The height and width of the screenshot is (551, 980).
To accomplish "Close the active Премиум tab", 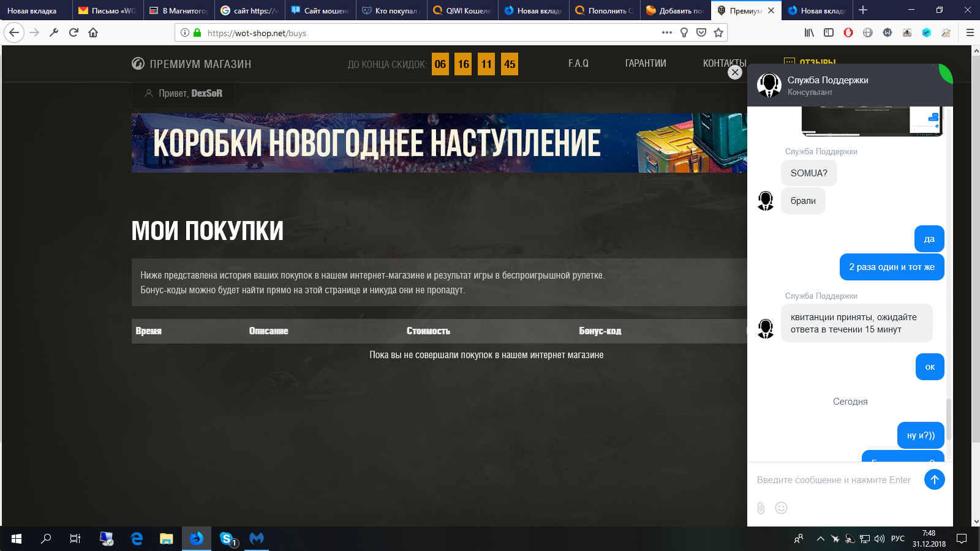I will pos(771,10).
